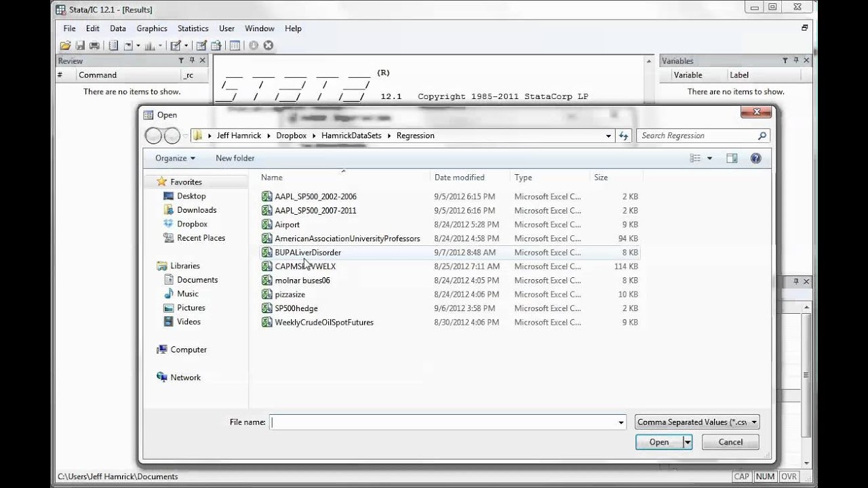The height and width of the screenshot is (488, 868).
Task: Open the Graphics menu
Action: coord(152,28)
